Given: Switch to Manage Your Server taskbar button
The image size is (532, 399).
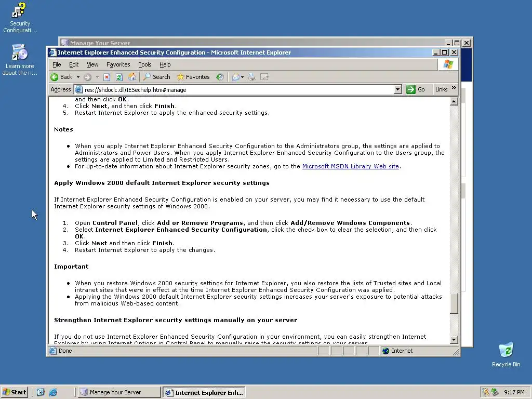Looking at the screenshot, I should (x=119, y=392).
